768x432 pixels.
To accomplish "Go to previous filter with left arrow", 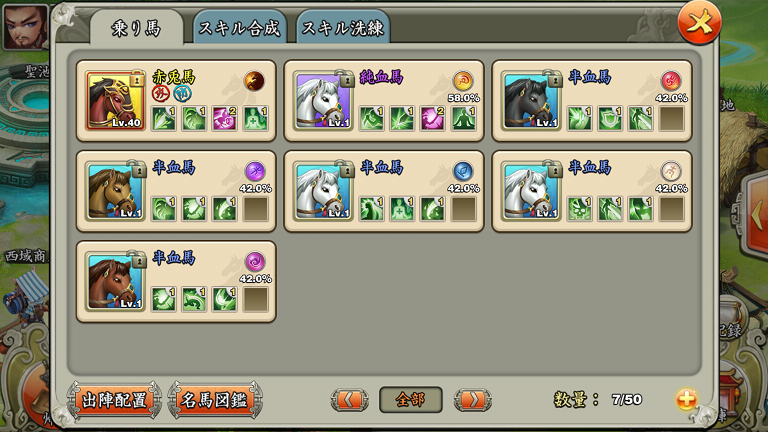I will (349, 400).
